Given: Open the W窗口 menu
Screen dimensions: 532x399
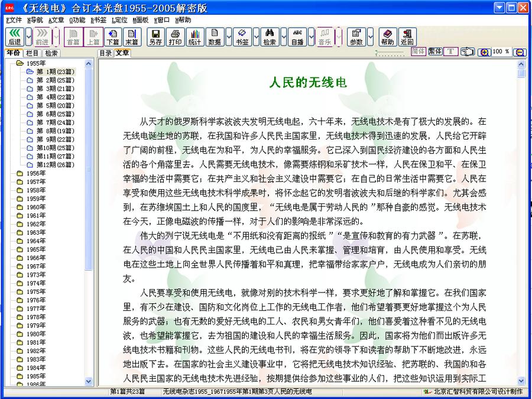Looking at the screenshot, I should tap(162, 20).
